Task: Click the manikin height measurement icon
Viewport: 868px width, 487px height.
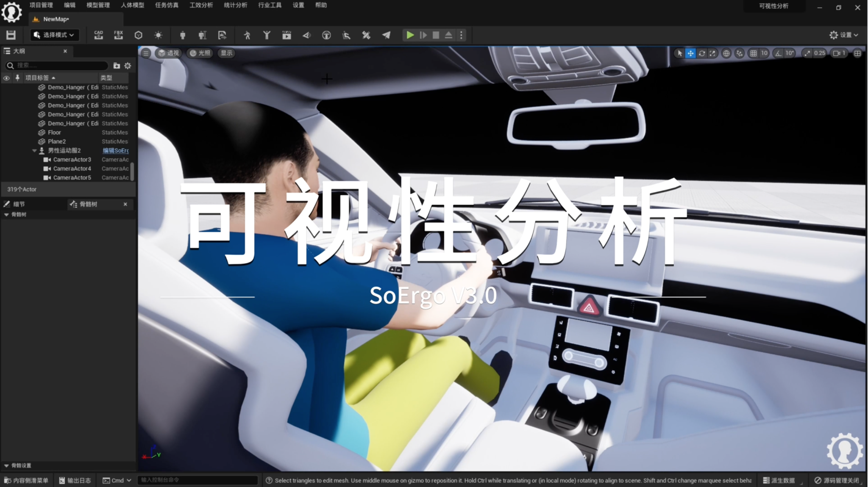Action: 202,35
